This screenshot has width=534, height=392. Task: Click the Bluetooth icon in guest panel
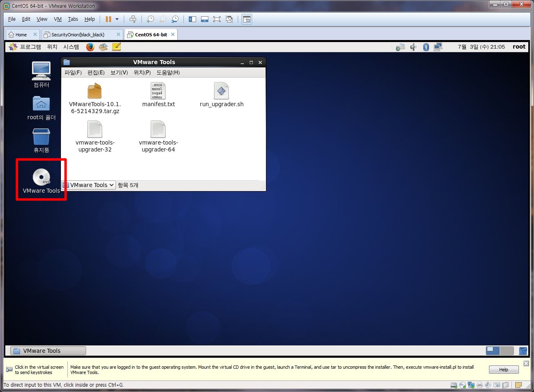426,47
